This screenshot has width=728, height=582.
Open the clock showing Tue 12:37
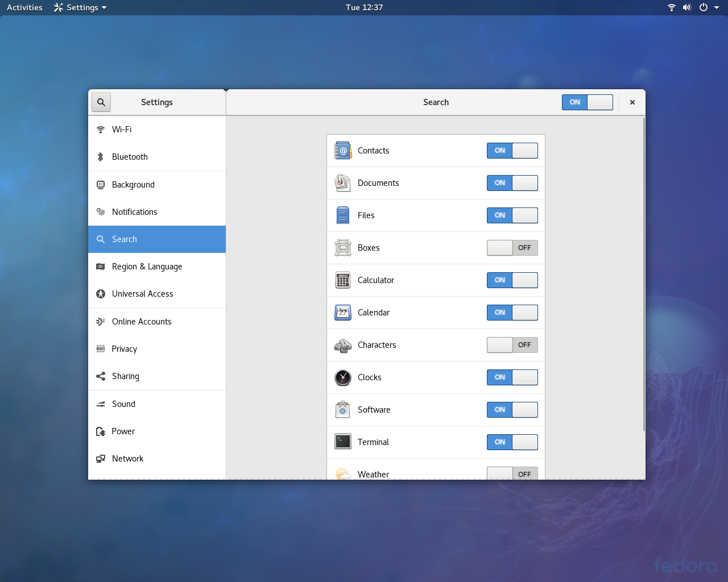[364, 7]
